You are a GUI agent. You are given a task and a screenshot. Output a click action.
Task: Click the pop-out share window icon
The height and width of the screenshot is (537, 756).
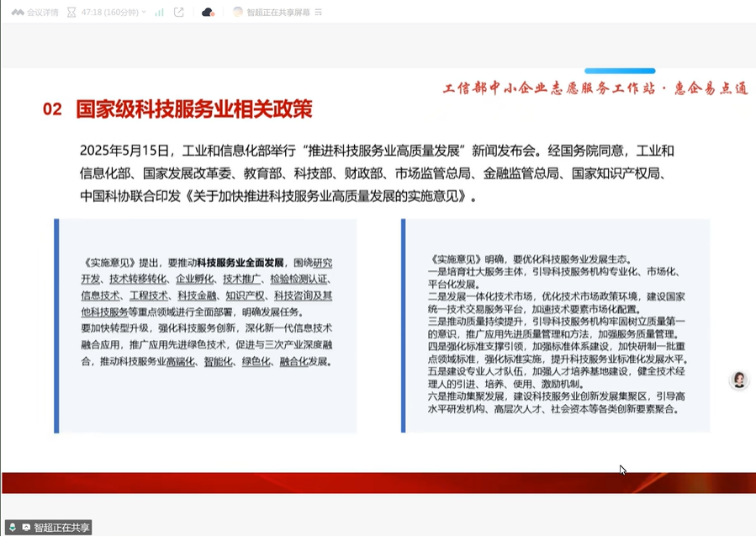[178, 12]
